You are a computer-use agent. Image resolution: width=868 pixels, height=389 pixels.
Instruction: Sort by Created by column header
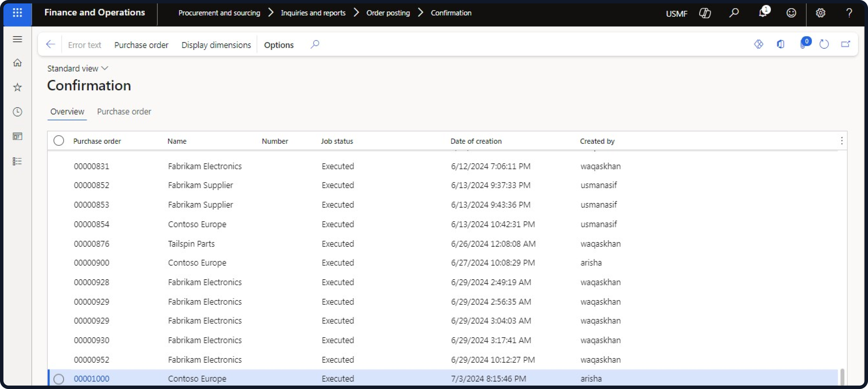click(x=597, y=141)
